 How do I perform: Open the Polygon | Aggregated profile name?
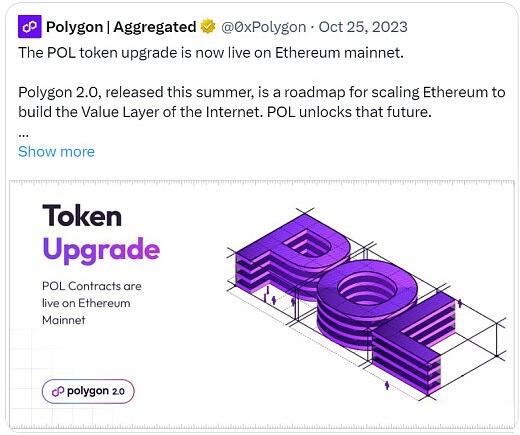(121, 27)
